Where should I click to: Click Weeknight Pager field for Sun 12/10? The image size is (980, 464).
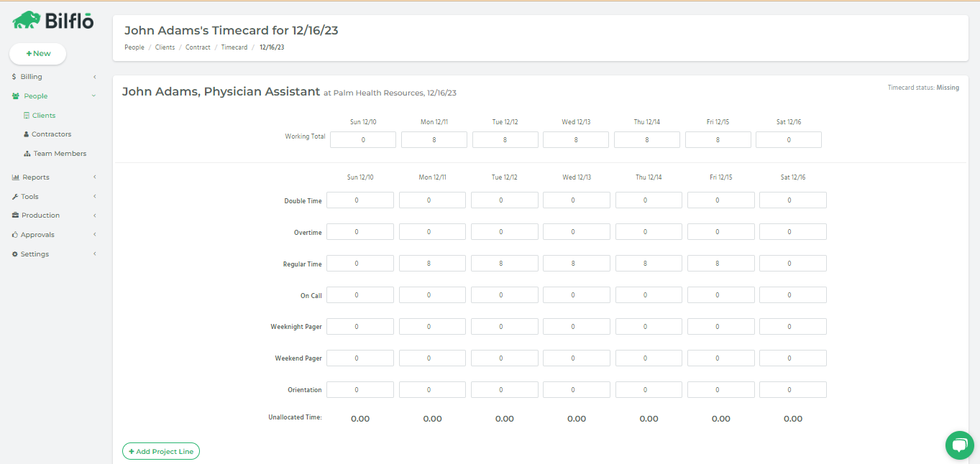click(x=360, y=327)
